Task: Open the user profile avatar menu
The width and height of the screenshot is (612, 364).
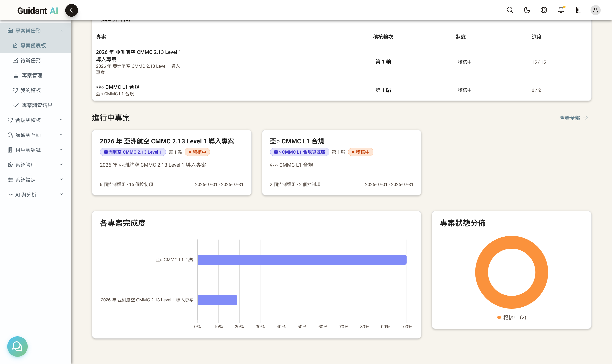Action: [595, 10]
